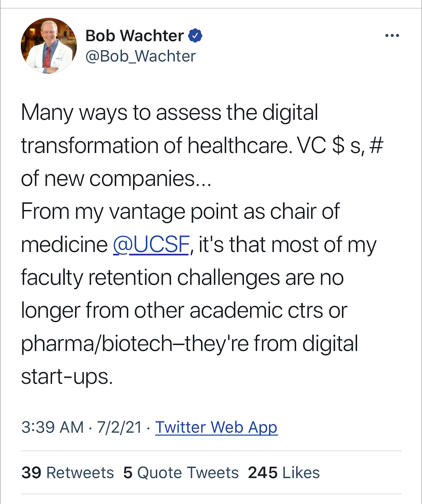
Task: Click the blue verified badge
Action: point(196,35)
